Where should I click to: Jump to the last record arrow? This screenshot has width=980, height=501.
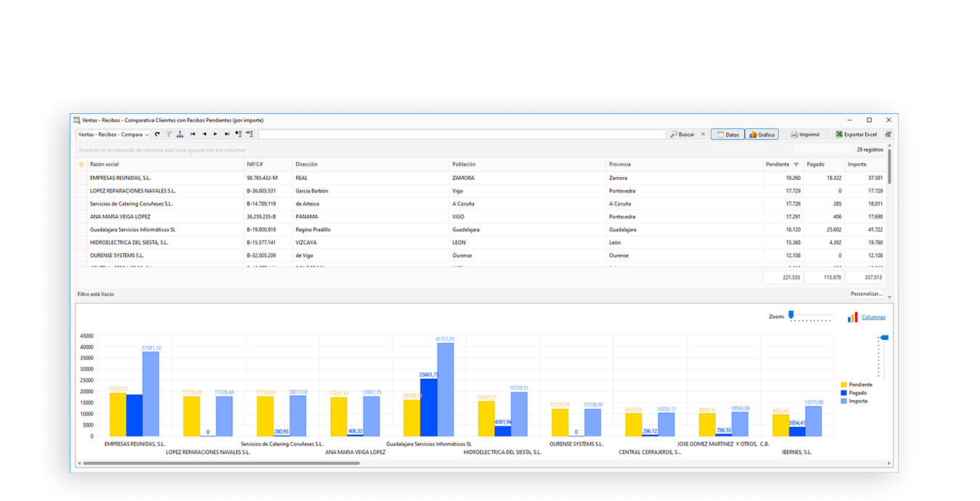(227, 134)
